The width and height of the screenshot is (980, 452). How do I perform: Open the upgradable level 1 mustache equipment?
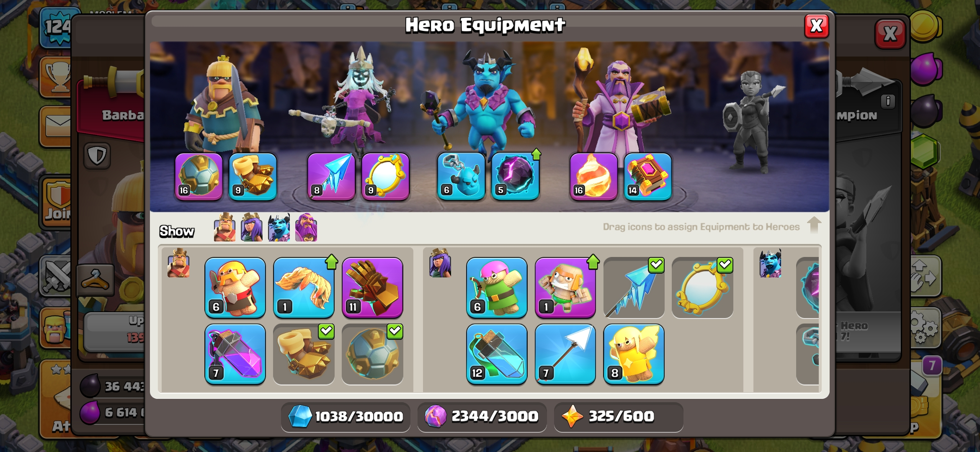coord(304,288)
